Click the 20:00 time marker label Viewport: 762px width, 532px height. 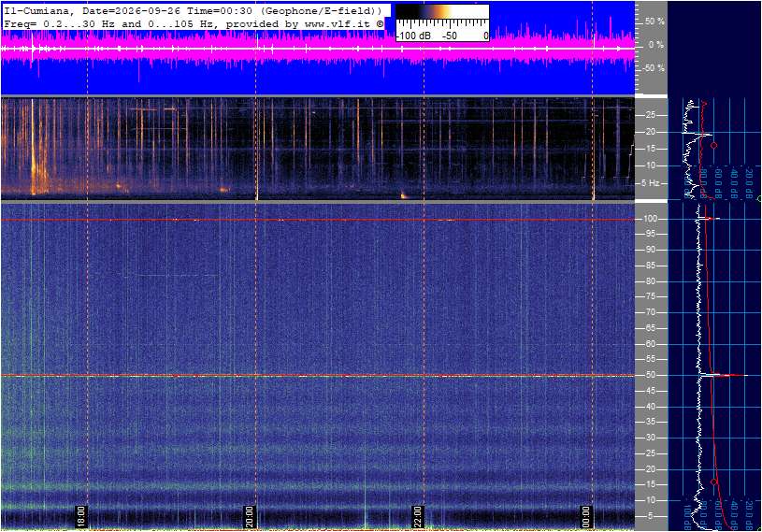click(x=249, y=516)
